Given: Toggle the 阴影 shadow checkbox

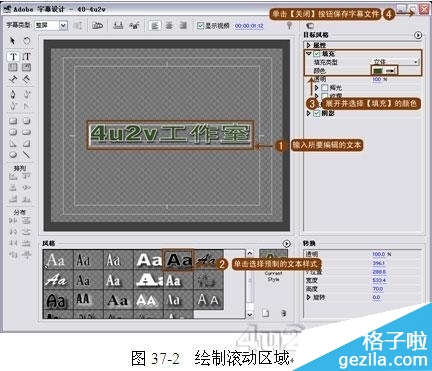Looking at the screenshot, I should click(x=317, y=113).
